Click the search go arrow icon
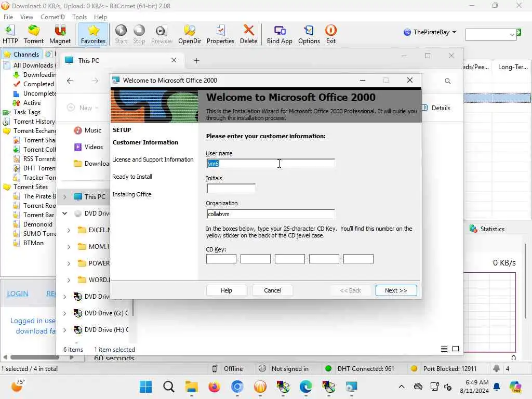This screenshot has height=399, width=532. pos(519,33)
